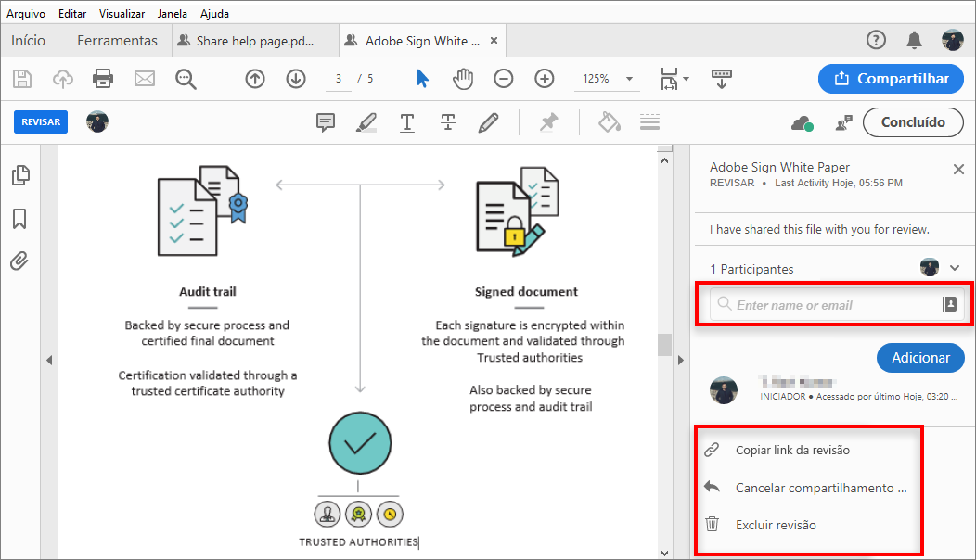Image resolution: width=976 pixels, height=560 pixels.
Task: Open the attachments paperclip panel
Action: (x=19, y=261)
